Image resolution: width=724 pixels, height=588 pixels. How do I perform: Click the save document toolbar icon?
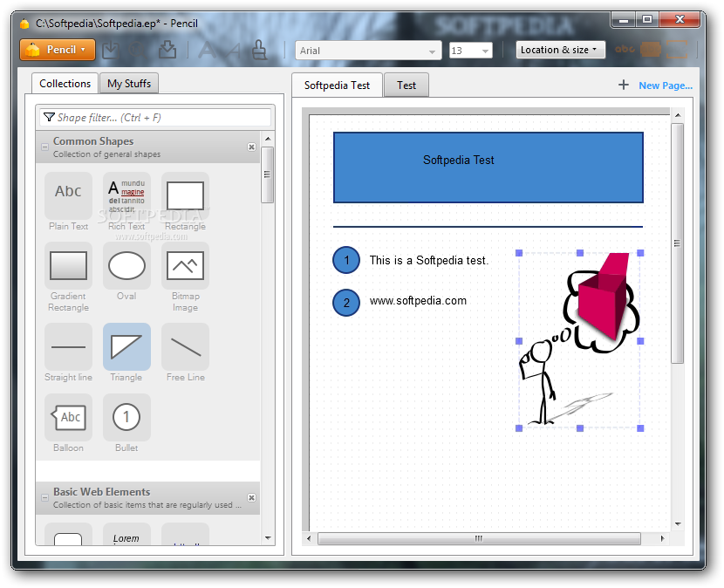(111, 50)
